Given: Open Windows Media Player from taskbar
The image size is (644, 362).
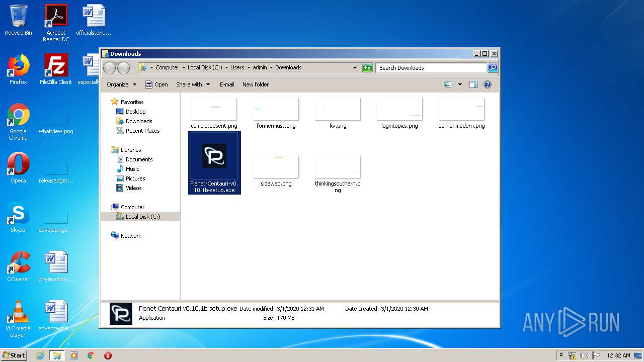Looking at the screenshot, I should coord(74,355).
